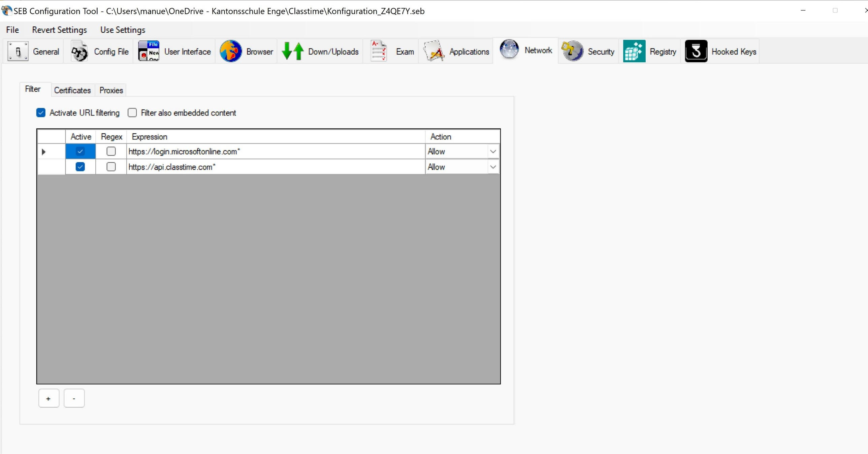868x454 pixels.
Task: Open the File menu
Action: [12, 30]
